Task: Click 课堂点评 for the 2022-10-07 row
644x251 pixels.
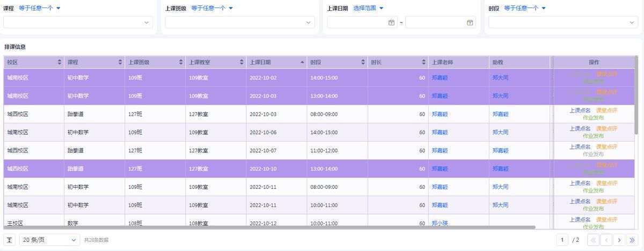Action: click(606, 147)
